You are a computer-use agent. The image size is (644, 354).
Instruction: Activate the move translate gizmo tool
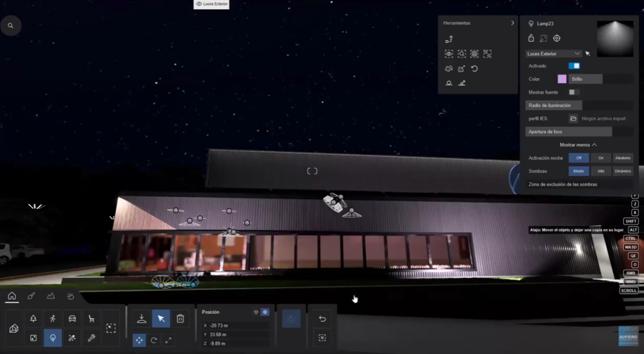139,340
